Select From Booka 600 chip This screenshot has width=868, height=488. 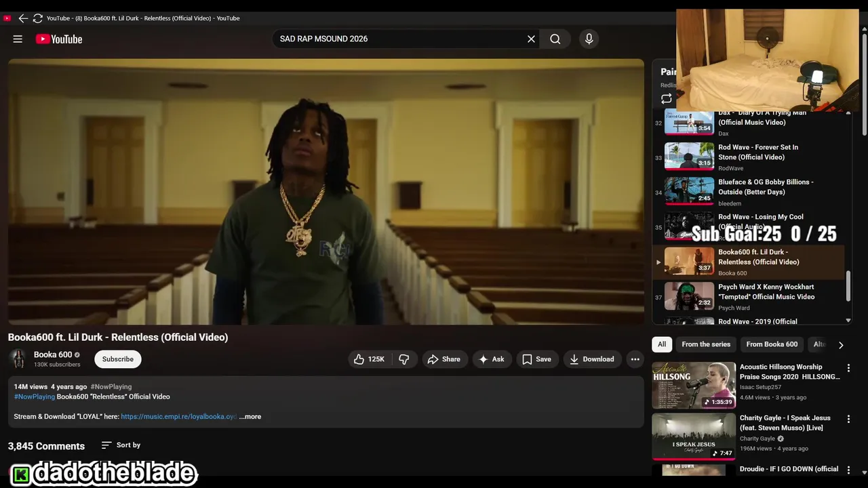coord(772,344)
